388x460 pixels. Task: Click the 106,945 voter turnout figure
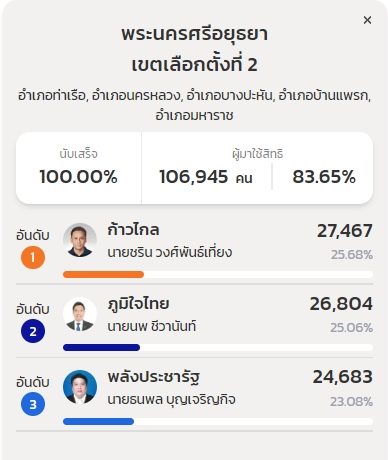(194, 177)
